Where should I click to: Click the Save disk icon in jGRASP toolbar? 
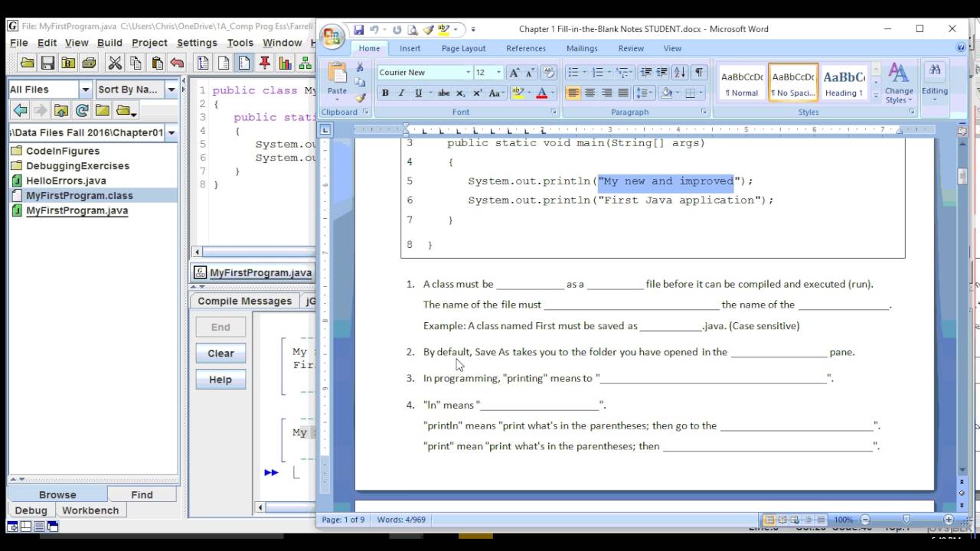(47, 64)
